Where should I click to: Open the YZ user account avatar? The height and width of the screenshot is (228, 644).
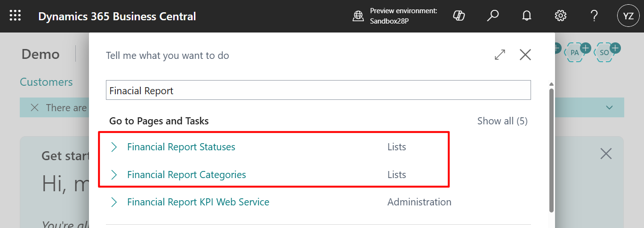[x=628, y=16]
